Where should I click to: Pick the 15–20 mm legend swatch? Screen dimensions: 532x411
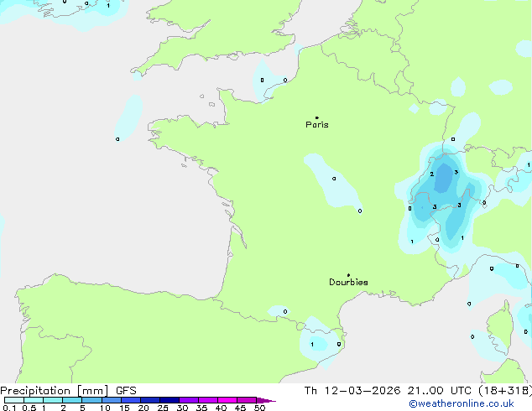130,400
